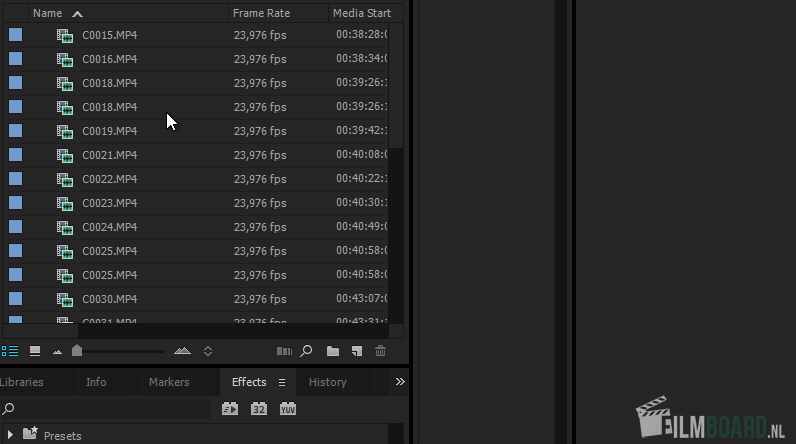Image resolution: width=796 pixels, height=444 pixels.
Task: Show hidden panel tabs with the double-arrow button
Action: point(400,382)
